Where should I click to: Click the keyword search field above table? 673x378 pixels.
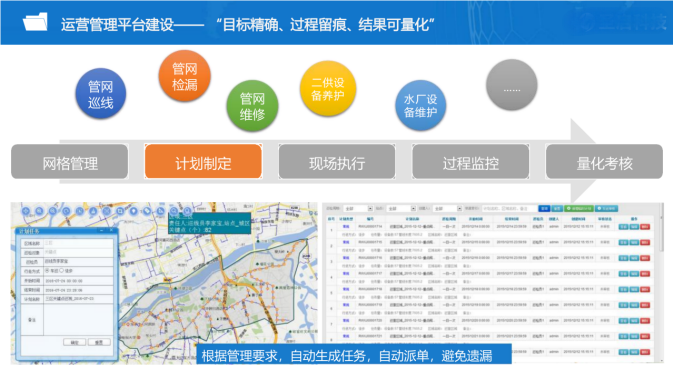tap(509, 209)
